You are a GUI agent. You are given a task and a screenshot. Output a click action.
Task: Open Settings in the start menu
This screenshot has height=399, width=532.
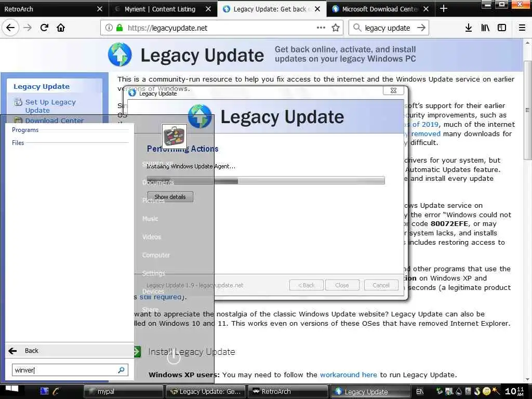coord(154,273)
